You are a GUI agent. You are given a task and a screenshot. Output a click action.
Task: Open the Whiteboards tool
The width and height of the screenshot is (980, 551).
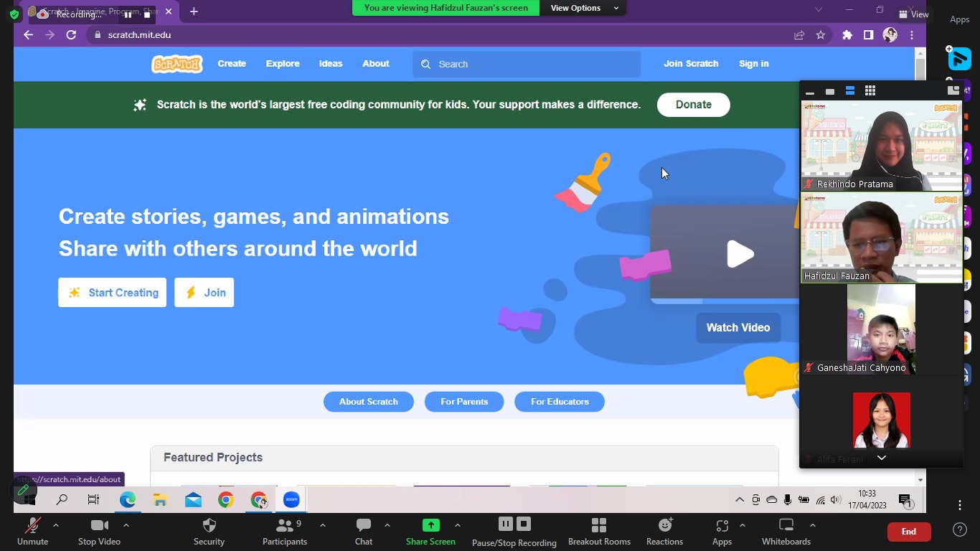(786, 531)
